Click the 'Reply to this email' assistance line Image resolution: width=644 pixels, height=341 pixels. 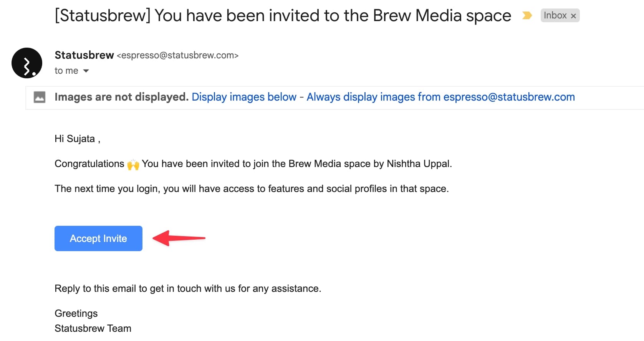tap(187, 289)
